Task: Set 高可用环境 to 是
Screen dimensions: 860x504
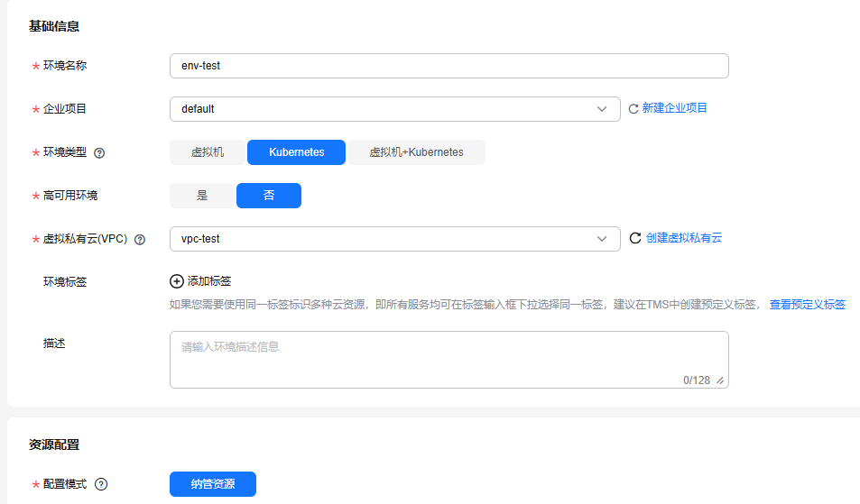Action: tap(202, 196)
